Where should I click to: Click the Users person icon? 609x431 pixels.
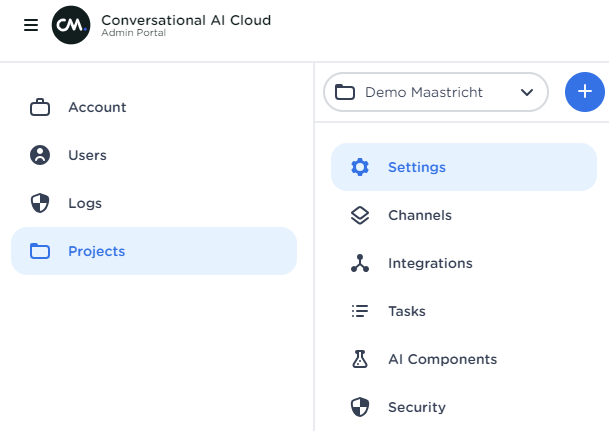click(40, 155)
